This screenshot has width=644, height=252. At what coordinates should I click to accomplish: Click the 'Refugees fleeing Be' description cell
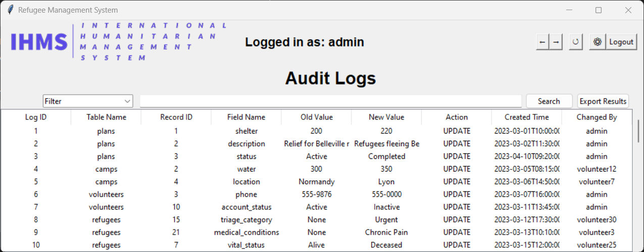pos(386,144)
